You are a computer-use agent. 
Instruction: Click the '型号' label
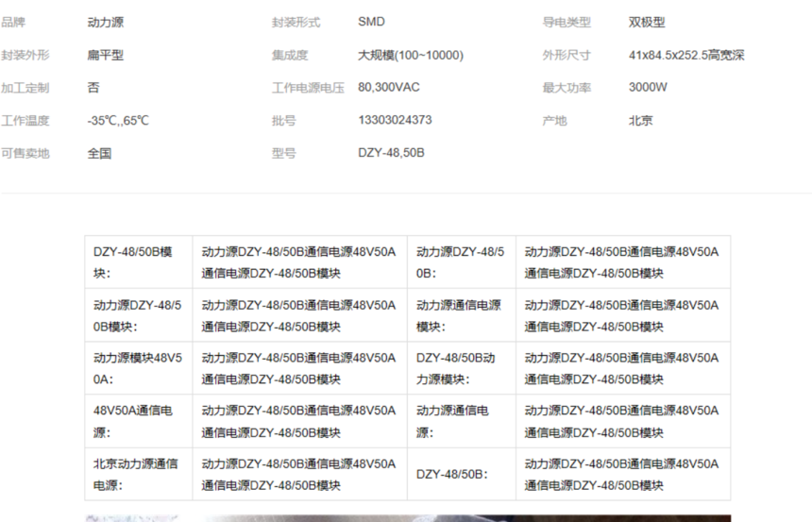(x=284, y=153)
